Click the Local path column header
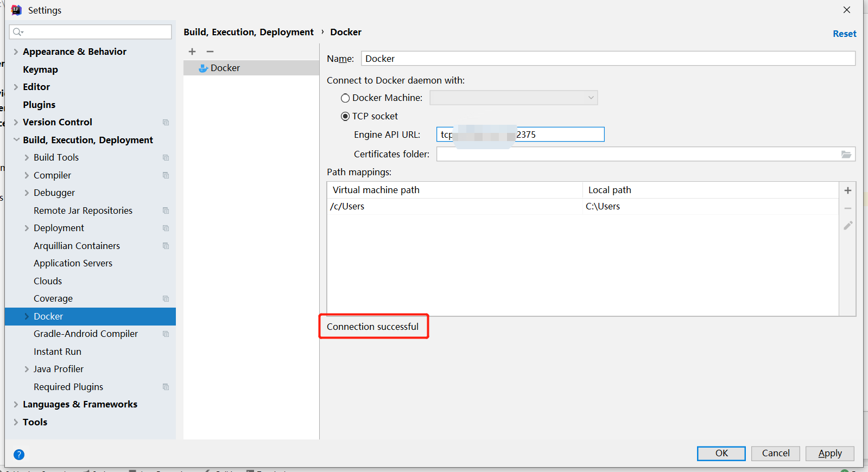The height and width of the screenshot is (472, 868). coord(711,190)
